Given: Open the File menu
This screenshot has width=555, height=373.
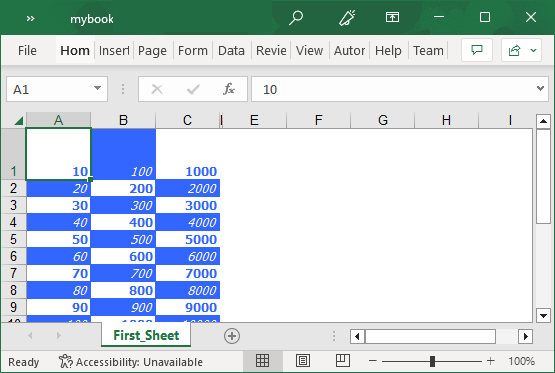Looking at the screenshot, I should coord(27,51).
